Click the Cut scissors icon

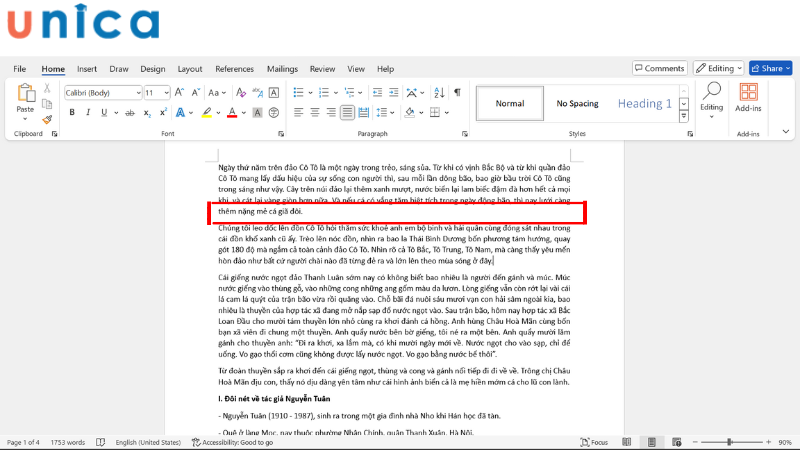coord(47,90)
